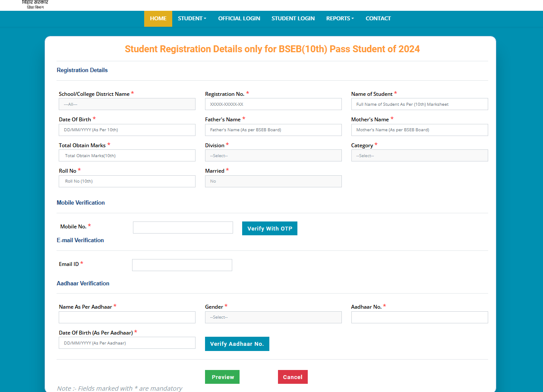The image size is (543, 392).
Task: Click the green Preview button
Action: click(222, 377)
